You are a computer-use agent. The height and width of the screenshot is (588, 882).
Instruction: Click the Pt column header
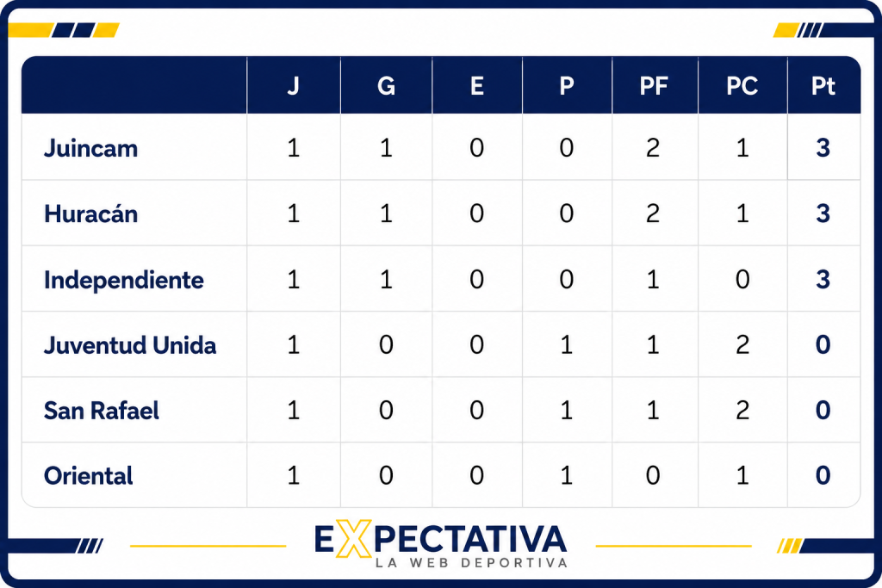point(823,86)
